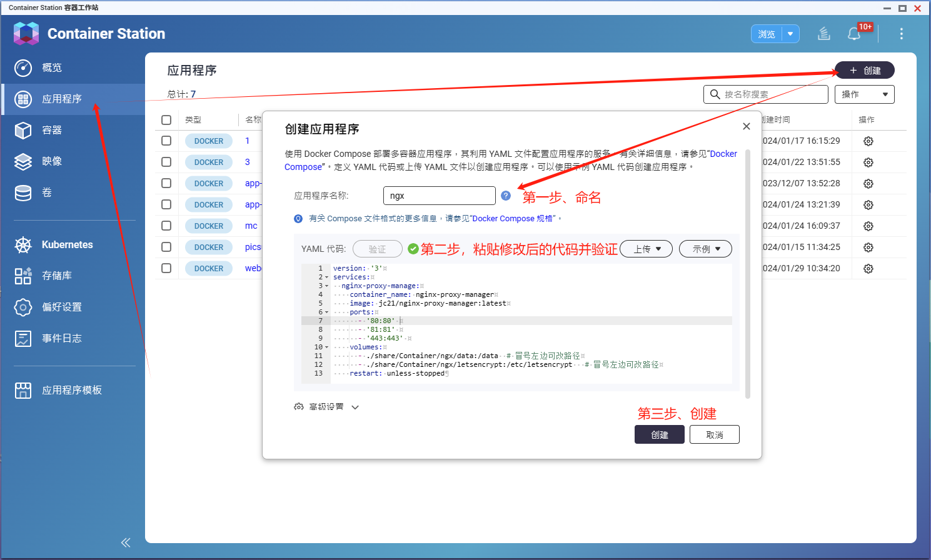
Task: Open the 应用程序模板 templates icon
Action: (23, 390)
